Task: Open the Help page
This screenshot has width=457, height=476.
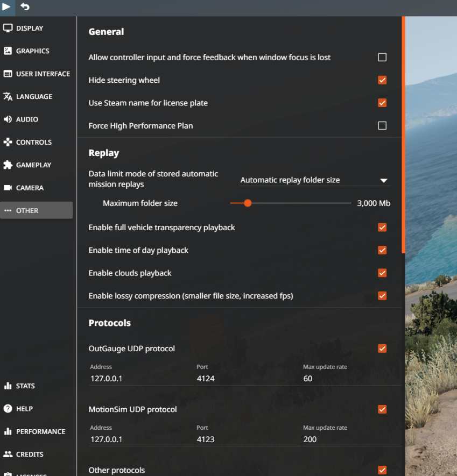Action: pyautogui.click(x=24, y=409)
